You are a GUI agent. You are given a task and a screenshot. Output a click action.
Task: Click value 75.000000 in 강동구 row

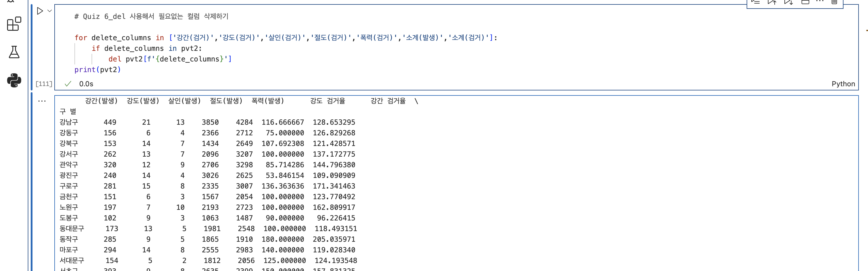(x=285, y=133)
